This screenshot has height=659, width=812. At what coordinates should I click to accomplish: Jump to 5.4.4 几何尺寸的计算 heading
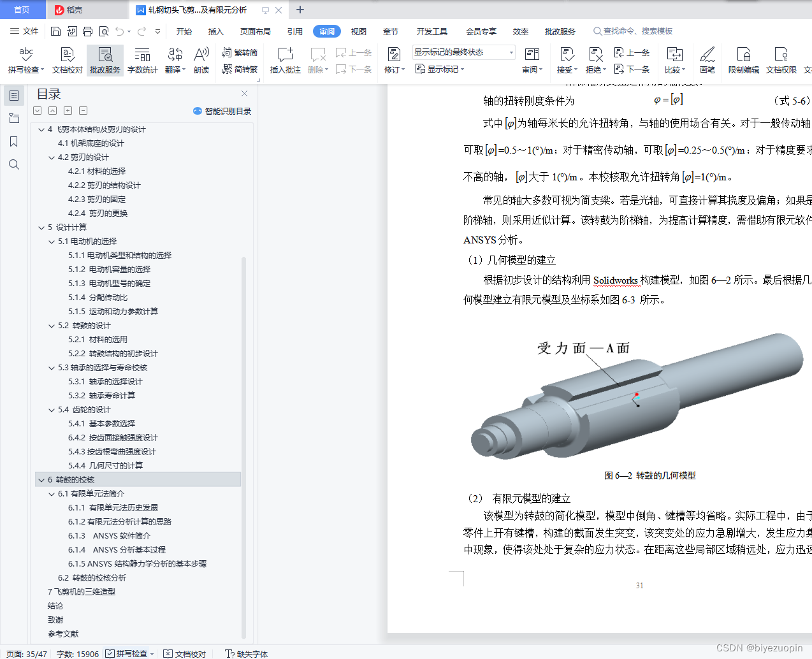point(105,466)
